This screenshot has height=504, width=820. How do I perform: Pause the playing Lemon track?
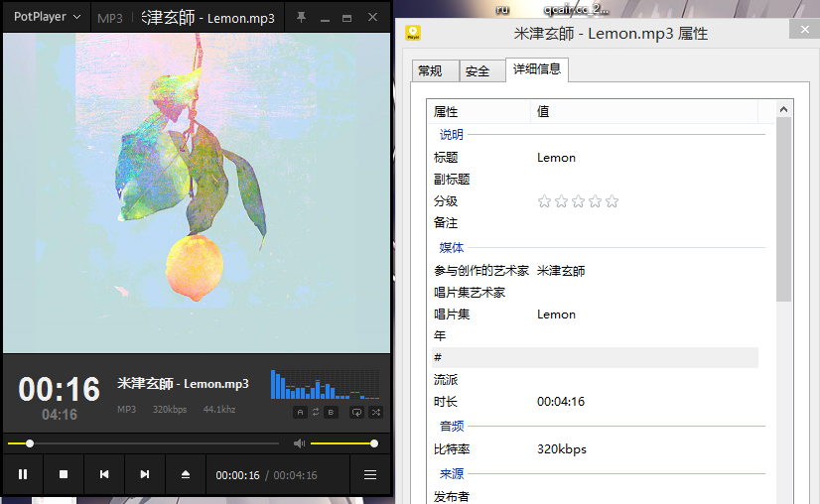(23, 475)
